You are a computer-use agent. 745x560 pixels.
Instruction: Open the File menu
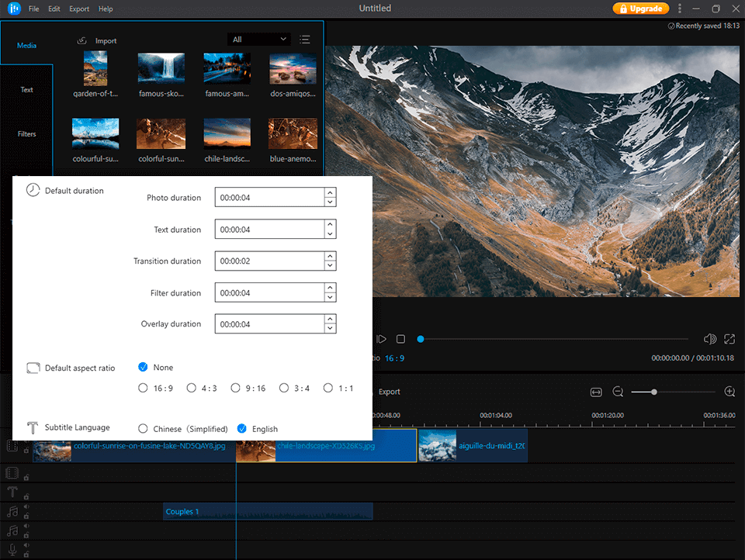point(33,9)
